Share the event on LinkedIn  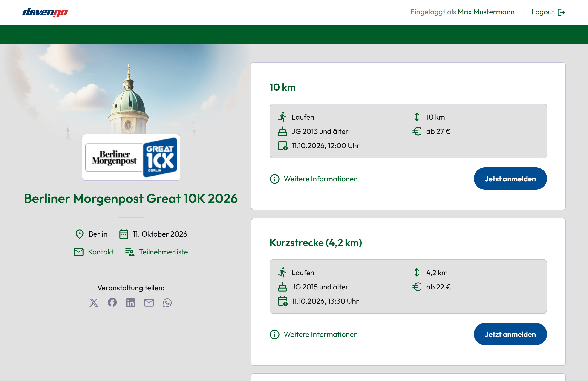click(131, 303)
